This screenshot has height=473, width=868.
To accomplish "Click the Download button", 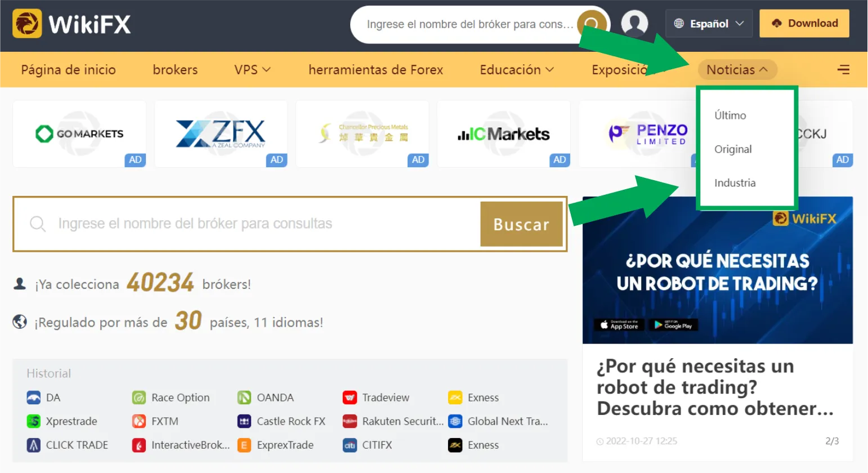I will pyautogui.click(x=804, y=24).
